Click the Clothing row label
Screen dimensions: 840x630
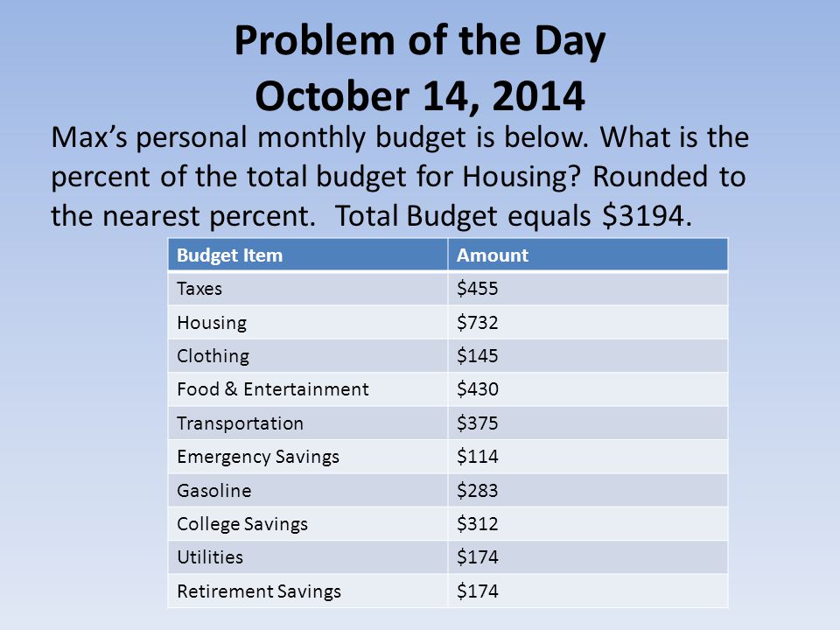pos(213,356)
